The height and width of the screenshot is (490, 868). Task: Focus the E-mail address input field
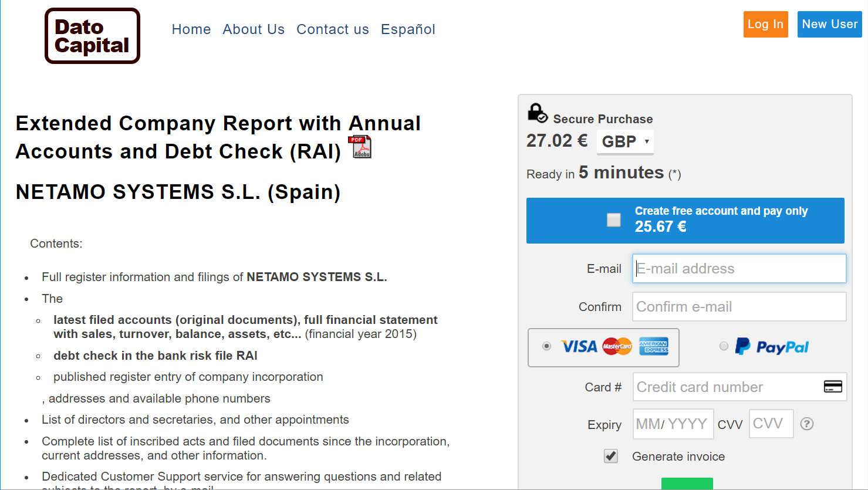pyautogui.click(x=739, y=269)
